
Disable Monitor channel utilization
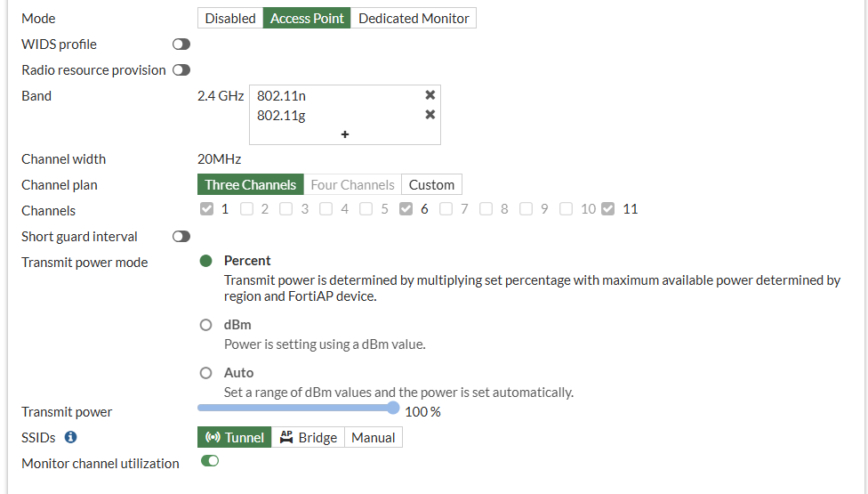point(210,461)
